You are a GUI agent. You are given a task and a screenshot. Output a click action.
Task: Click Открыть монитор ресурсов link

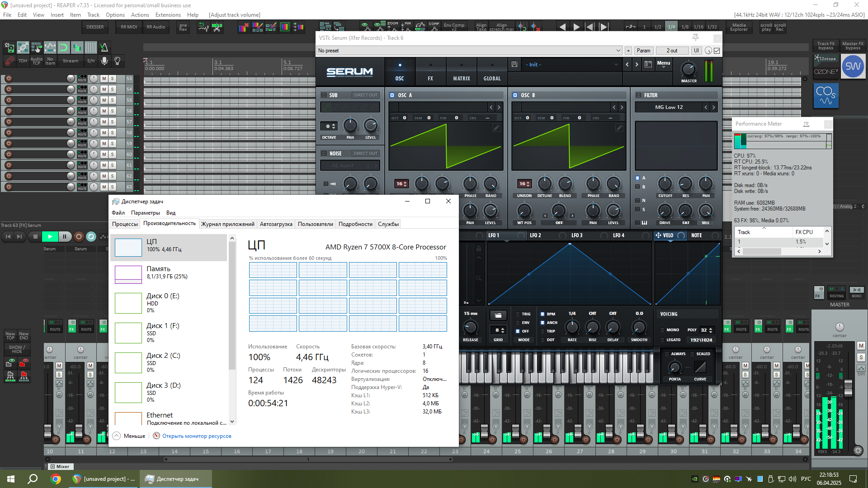tap(196, 436)
